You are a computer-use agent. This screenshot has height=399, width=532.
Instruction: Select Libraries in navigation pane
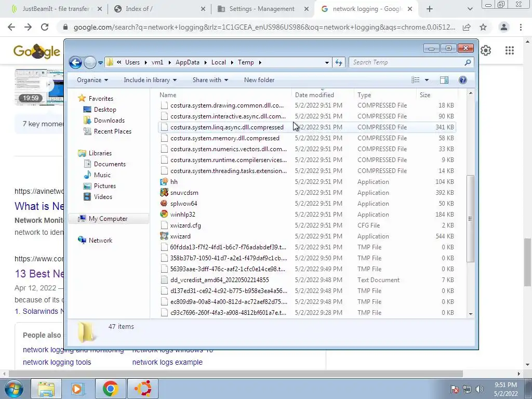tap(100, 153)
